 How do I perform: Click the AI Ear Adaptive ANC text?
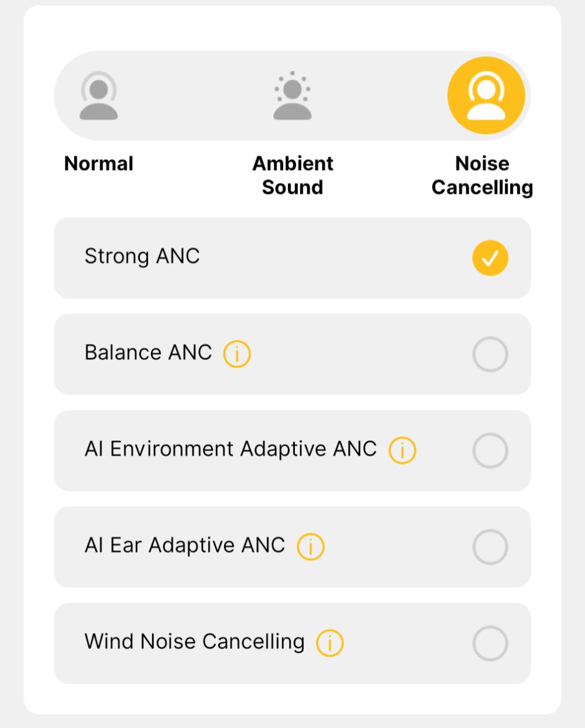pyautogui.click(x=185, y=545)
